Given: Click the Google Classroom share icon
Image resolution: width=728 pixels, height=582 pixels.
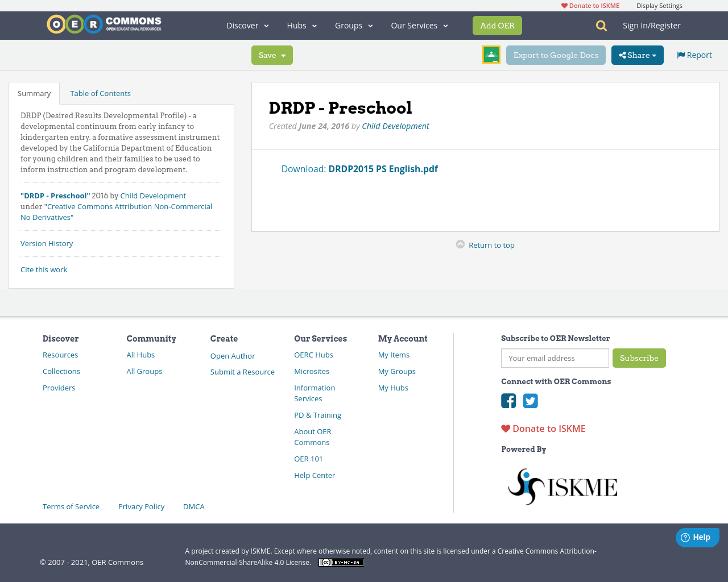Looking at the screenshot, I should [x=491, y=55].
